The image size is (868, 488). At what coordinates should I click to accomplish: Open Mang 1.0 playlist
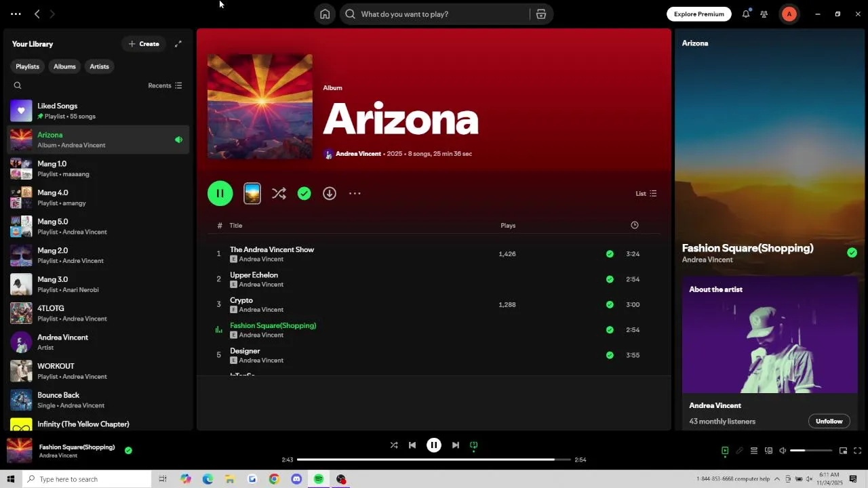99,169
